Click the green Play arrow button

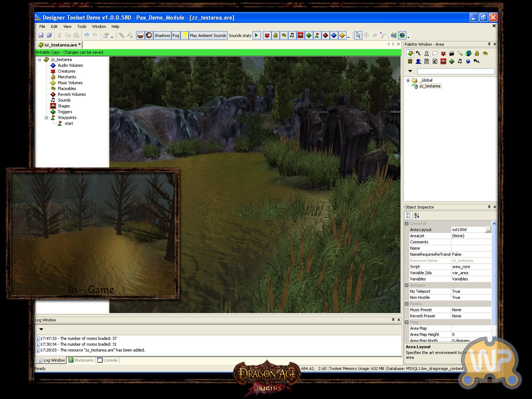coord(256,35)
